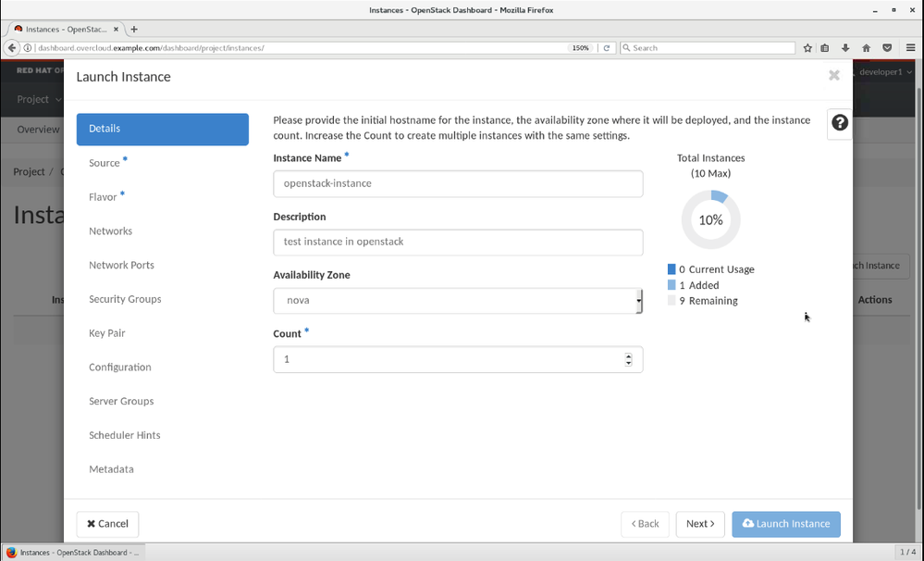Open a new browser tab with plus
The image size is (924, 561).
click(x=134, y=29)
